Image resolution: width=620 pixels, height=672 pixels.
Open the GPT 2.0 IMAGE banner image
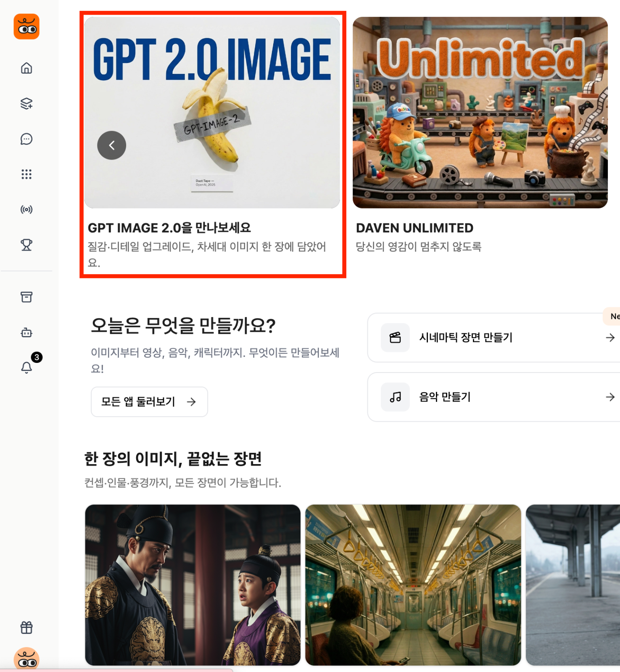tap(212, 113)
